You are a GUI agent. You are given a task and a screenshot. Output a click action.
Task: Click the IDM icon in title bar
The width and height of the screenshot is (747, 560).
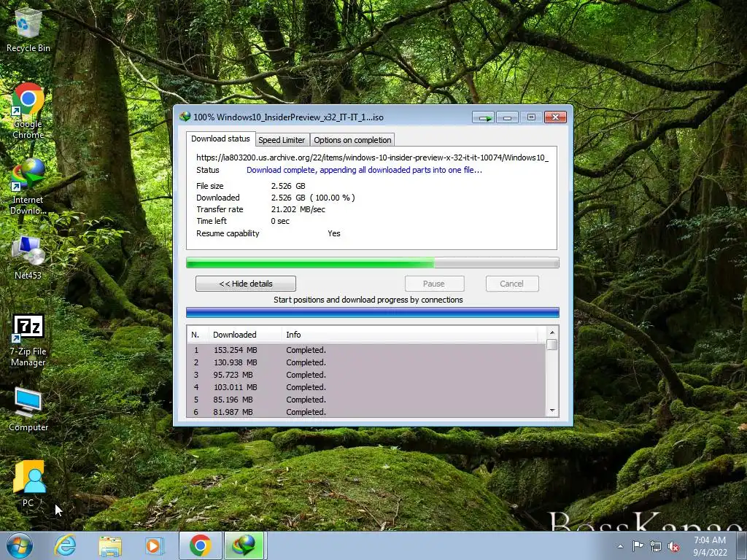tap(185, 117)
